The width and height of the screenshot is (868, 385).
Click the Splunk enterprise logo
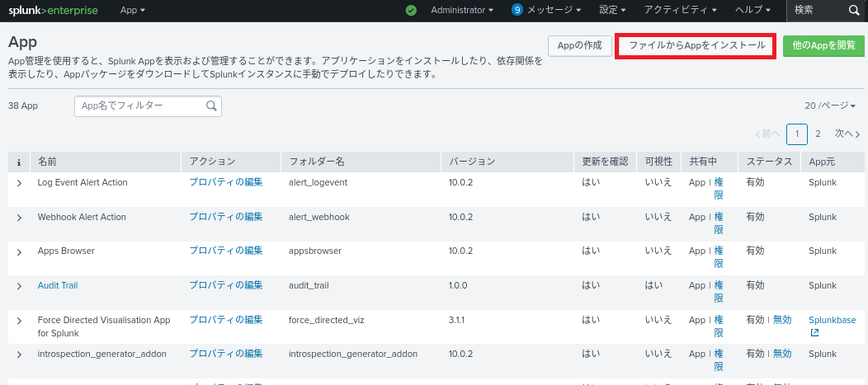coord(53,10)
